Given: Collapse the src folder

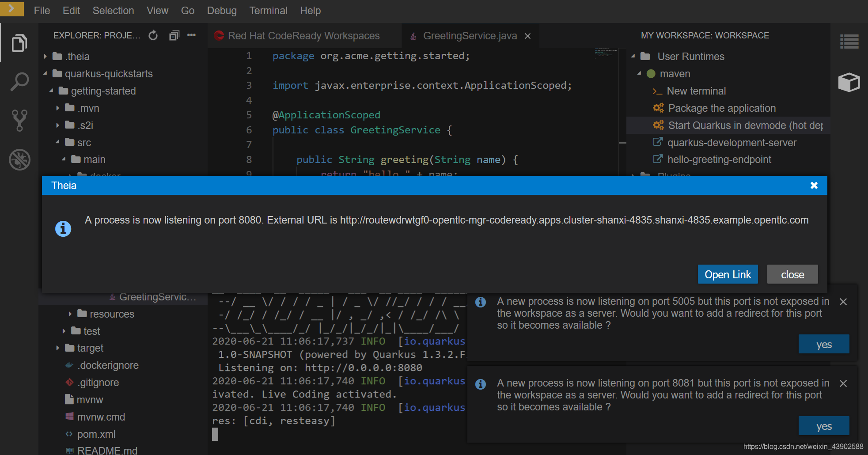Looking at the screenshot, I should pos(57,142).
